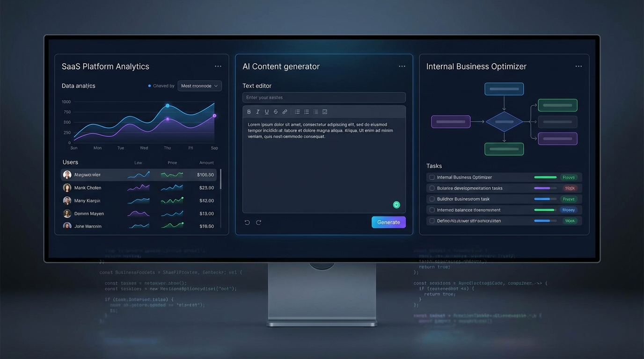Redo the last edit in the editor
Viewport: 644px width, 359px height.
tap(258, 222)
